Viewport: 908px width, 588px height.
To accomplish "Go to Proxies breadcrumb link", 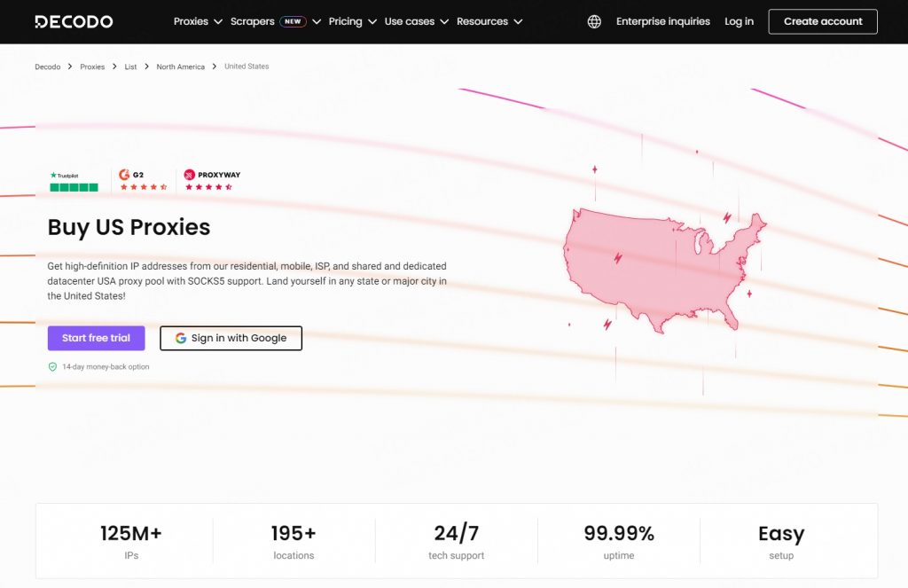I will [92, 67].
